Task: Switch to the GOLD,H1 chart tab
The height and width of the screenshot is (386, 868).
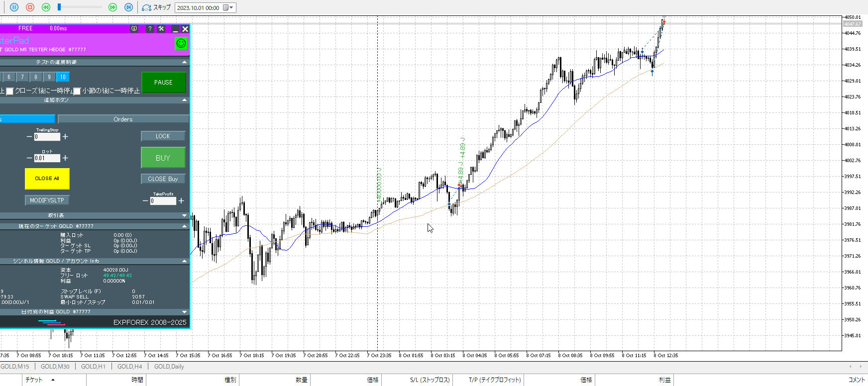Action: tap(93, 367)
